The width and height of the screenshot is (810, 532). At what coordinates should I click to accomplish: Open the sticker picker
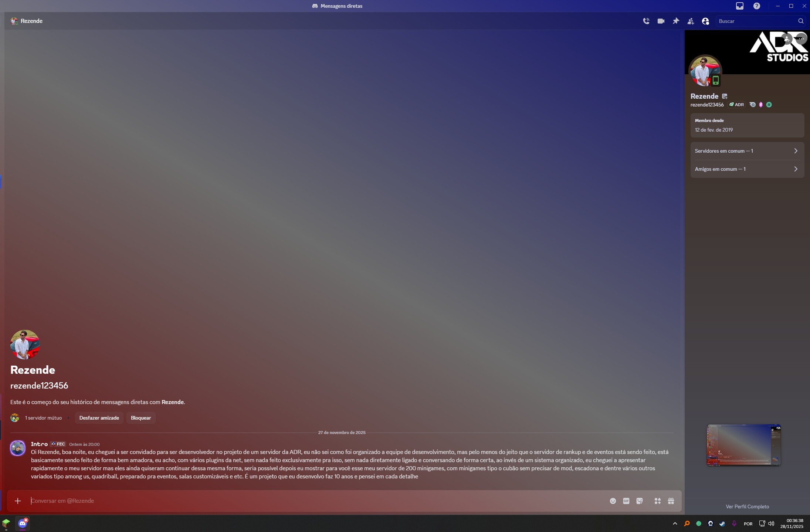click(x=640, y=501)
